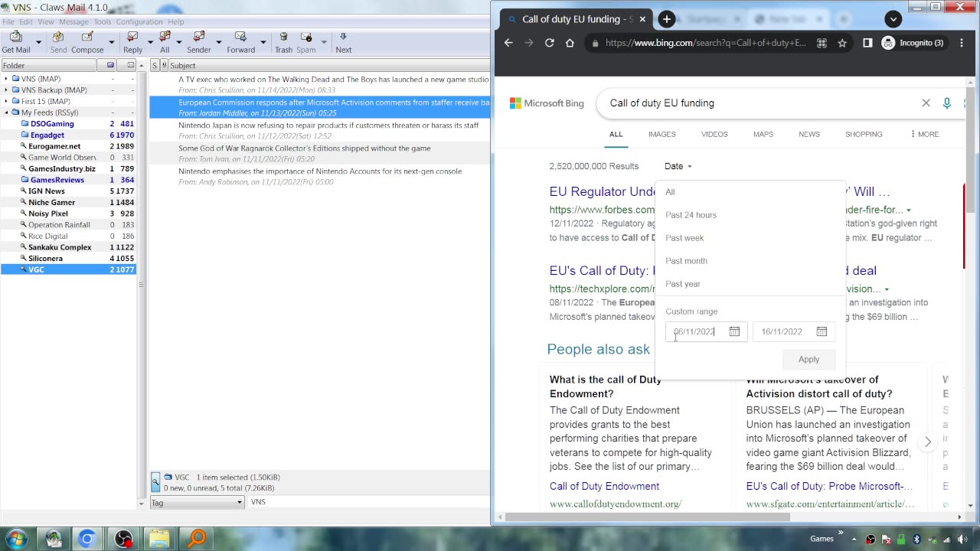Open the Edit menu in Claws Mail
Screen dimensions: 980x551
pos(26,21)
